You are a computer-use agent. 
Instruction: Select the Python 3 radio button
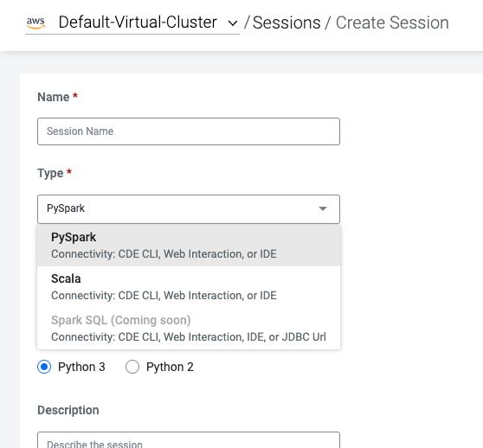tap(44, 367)
